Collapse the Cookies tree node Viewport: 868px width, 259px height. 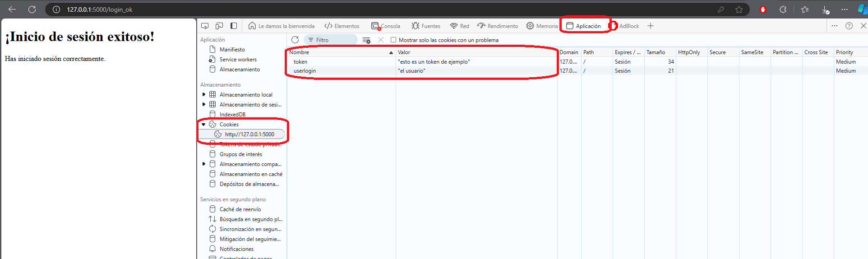204,125
